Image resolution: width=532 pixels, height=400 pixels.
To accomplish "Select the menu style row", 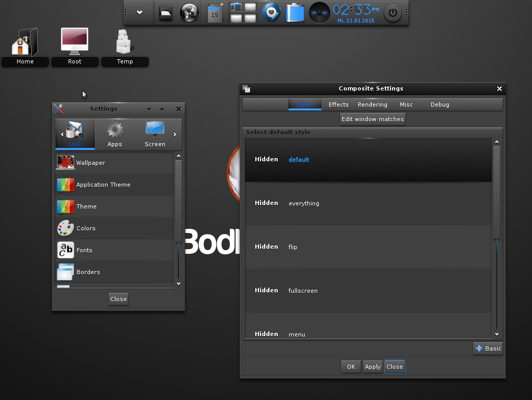I will click(x=368, y=326).
